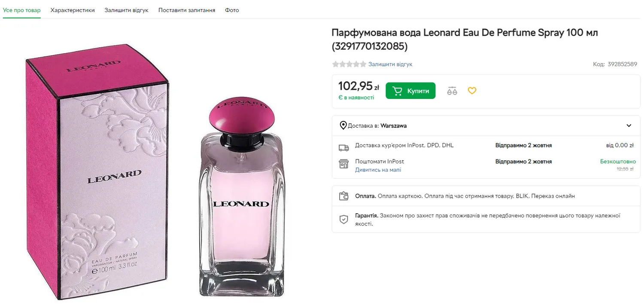Click the compare scales icon
The height and width of the screenshot is (306, 644).
click(452, 91)
